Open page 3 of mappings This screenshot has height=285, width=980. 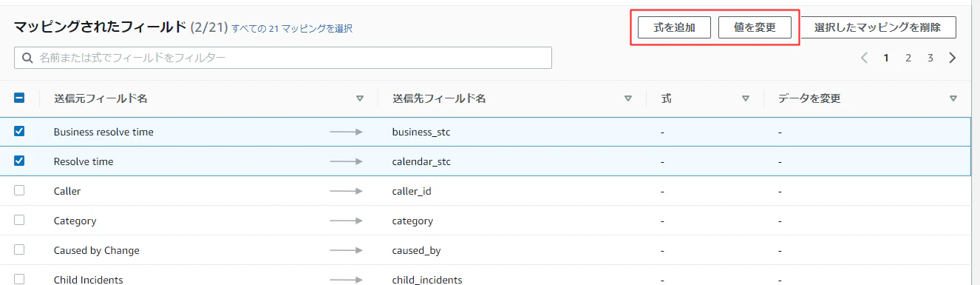(930, 58)
